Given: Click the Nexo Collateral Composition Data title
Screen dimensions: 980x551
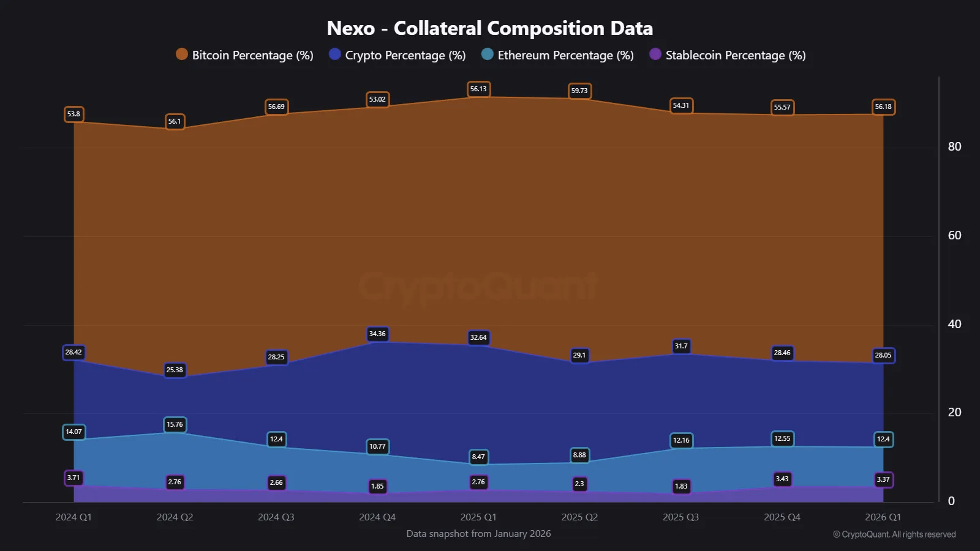Looking at the screenshot, I should pos(490,28).
